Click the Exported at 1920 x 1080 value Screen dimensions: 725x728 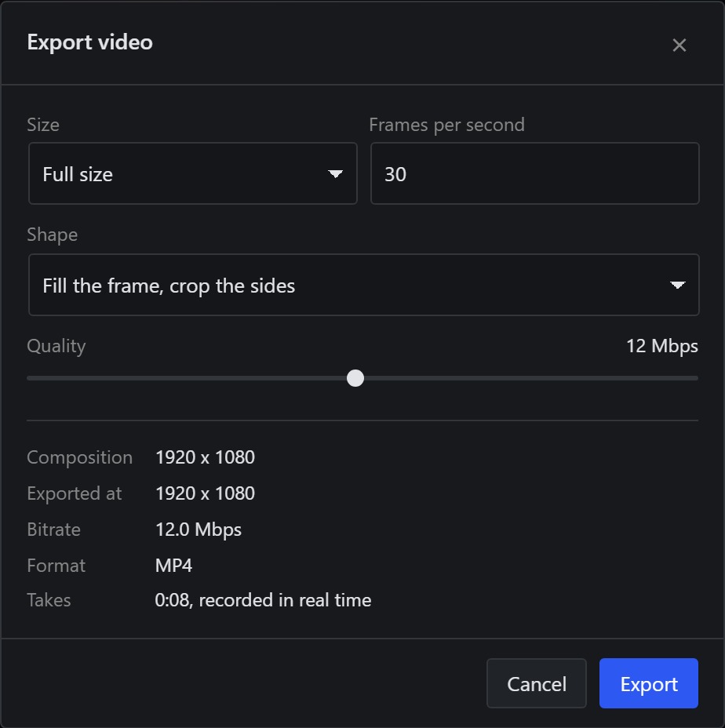(205, 493)
